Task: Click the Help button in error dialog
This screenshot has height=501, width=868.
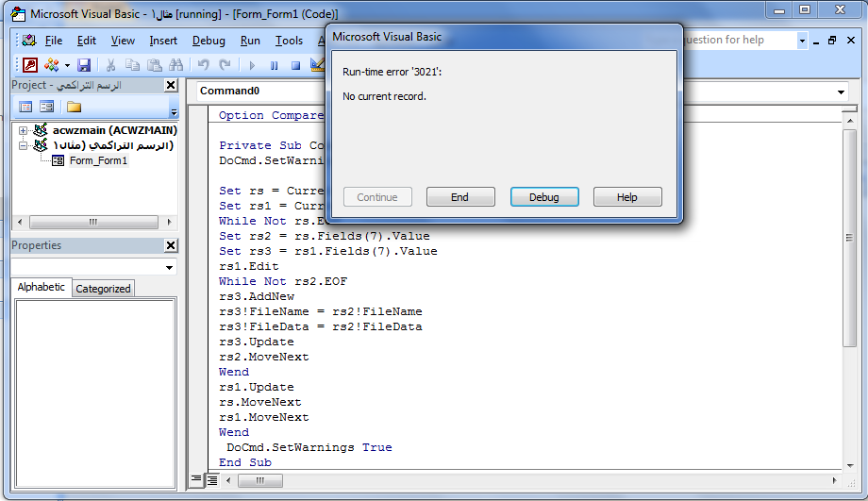Action: [x=627, y=197]
